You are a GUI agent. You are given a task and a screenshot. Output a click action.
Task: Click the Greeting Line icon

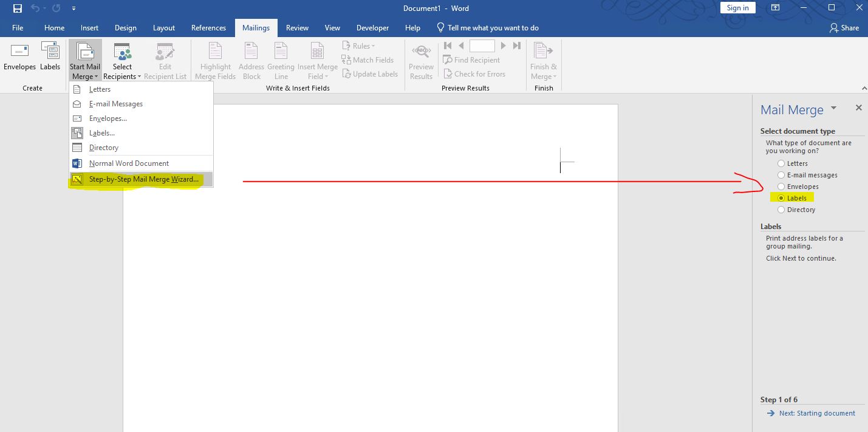281,61
